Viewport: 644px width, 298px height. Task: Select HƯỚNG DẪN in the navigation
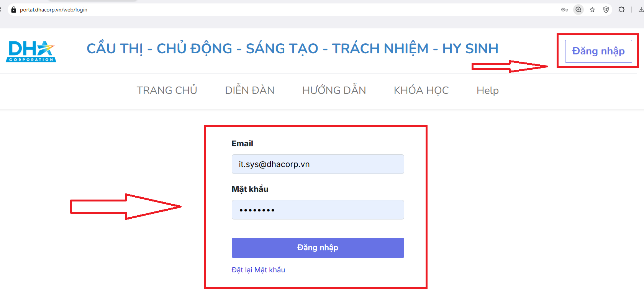[x=334, y=90]
